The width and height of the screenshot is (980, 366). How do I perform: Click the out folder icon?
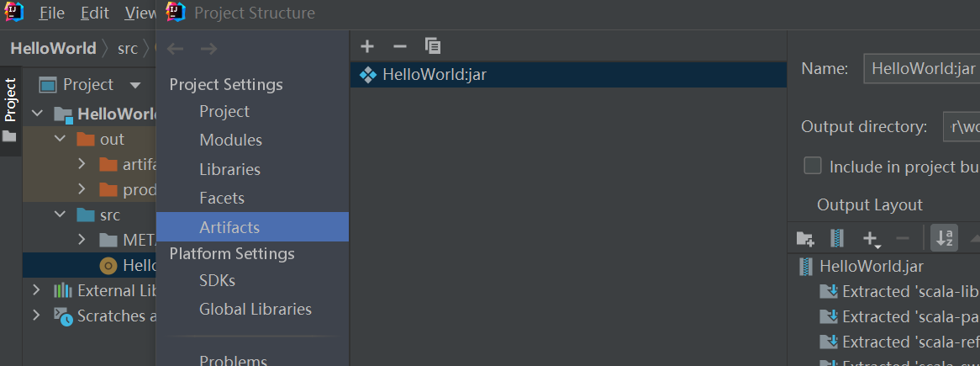pyautogui.click(x=86, y=139)
